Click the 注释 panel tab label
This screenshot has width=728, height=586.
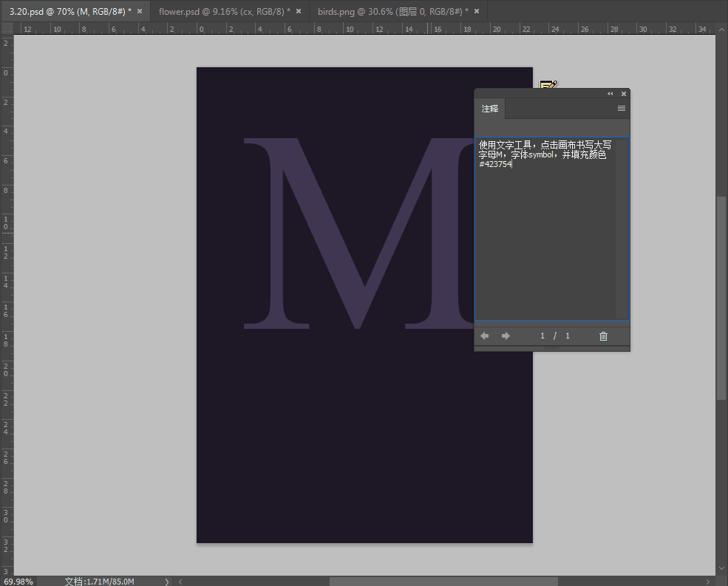coord(490,109)
